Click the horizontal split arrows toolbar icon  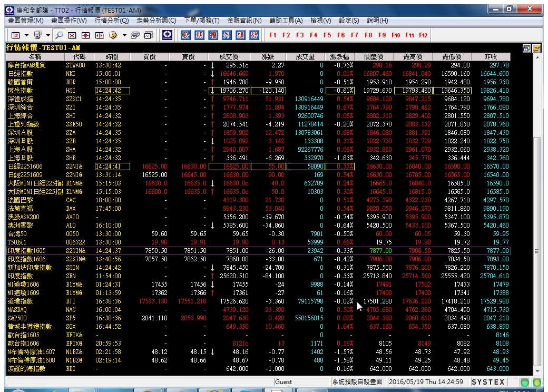click(99, 35)
